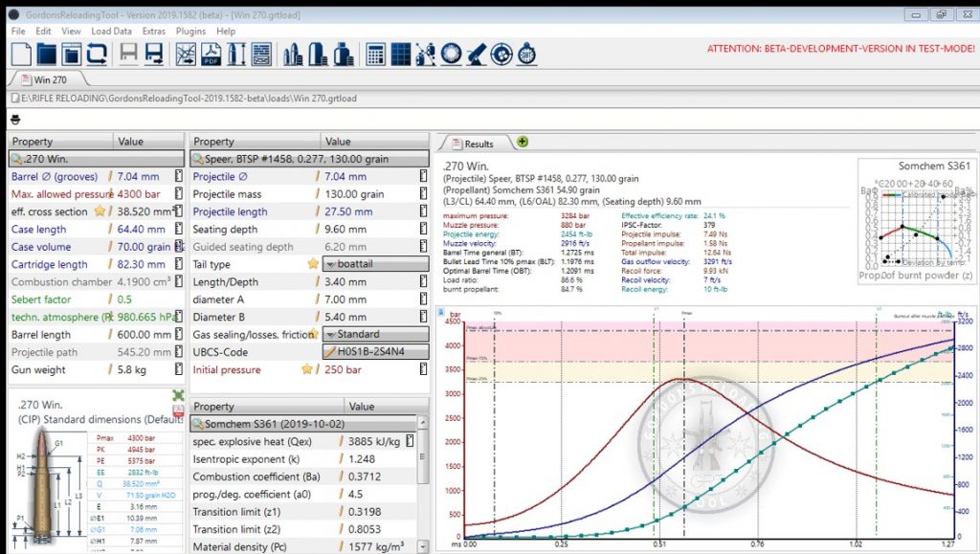
Task: Click the Sebert factor value 0.5
Action: (124, 299)
